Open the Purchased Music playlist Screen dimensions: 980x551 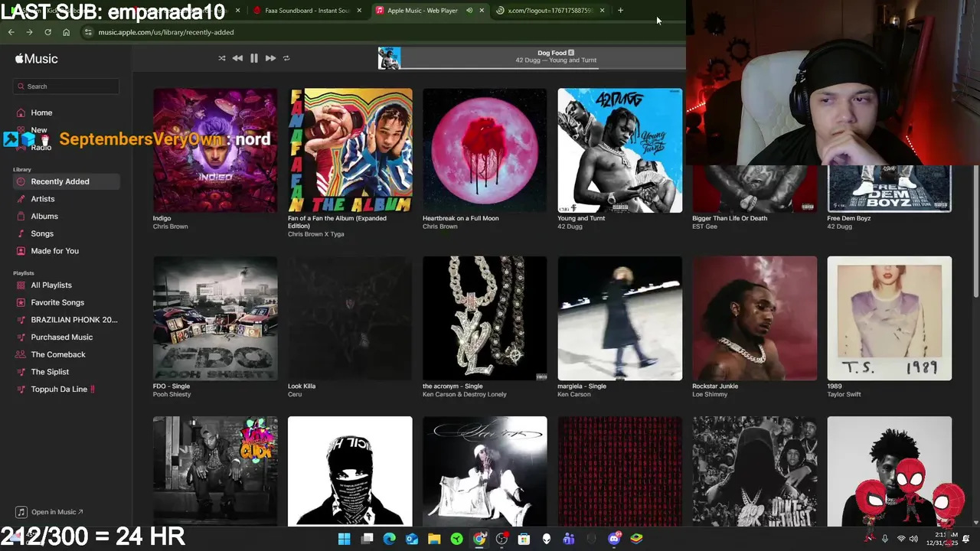pos(66,337)
